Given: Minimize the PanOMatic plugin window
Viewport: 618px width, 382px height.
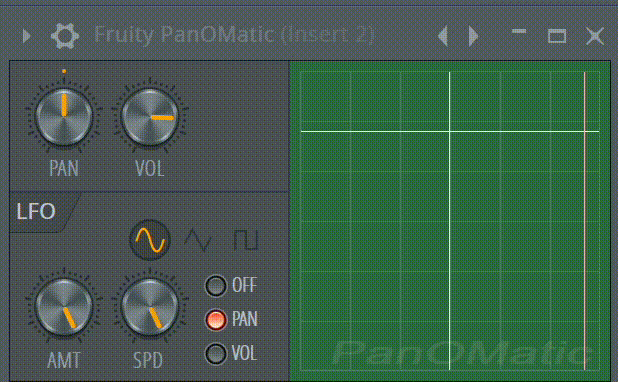Looking at the screenshot, I should coord(519,31).
